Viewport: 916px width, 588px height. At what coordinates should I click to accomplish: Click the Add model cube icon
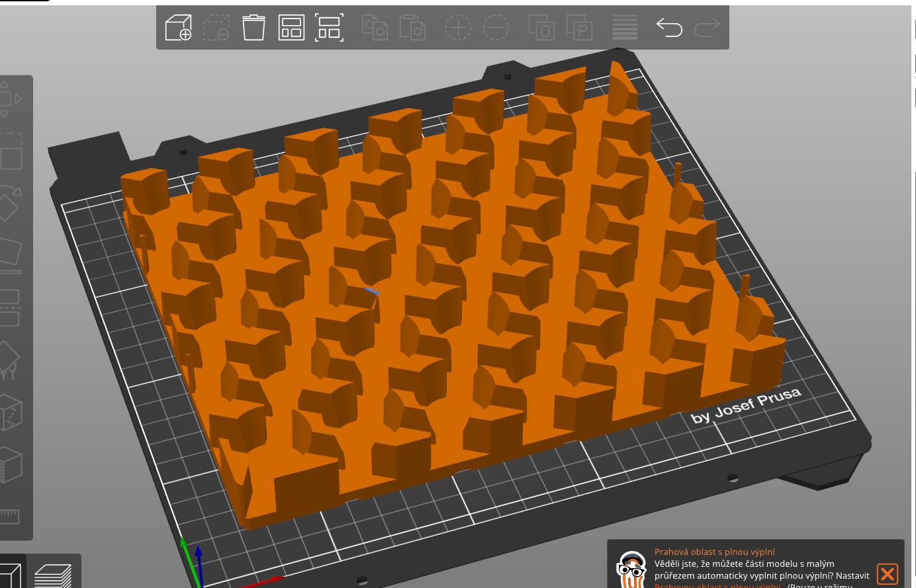178,28
